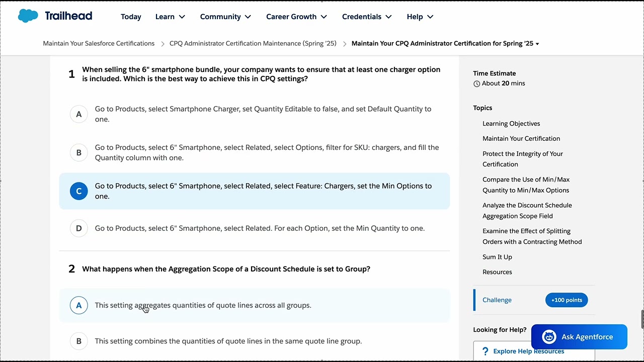This screenshot has width=644, height=362.
Task: Click the Looking for Help? heading
Action: pos(500,330)
